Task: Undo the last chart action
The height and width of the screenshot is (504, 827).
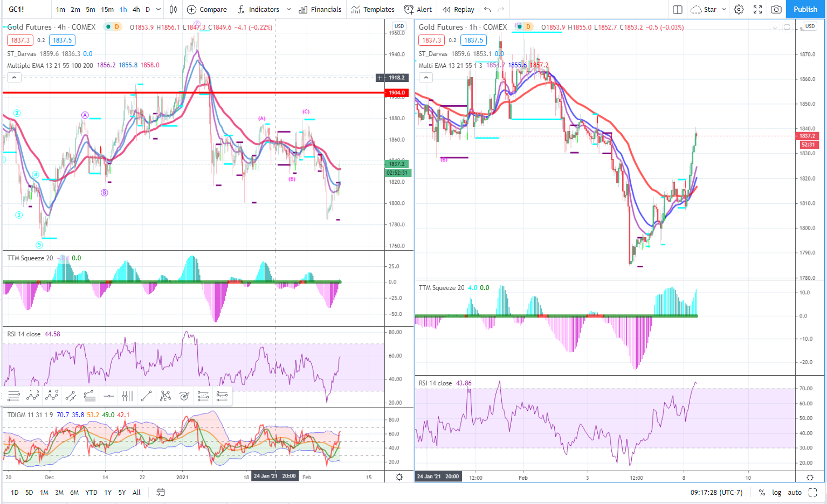Action: 487,9
